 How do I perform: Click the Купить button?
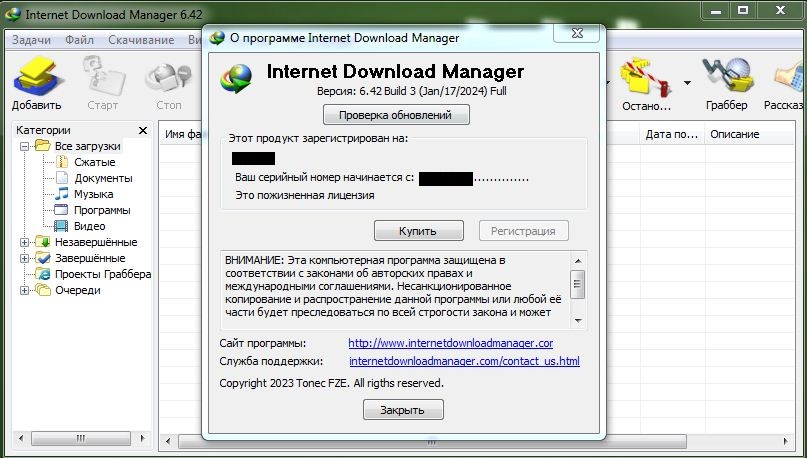tap(418, 231)
